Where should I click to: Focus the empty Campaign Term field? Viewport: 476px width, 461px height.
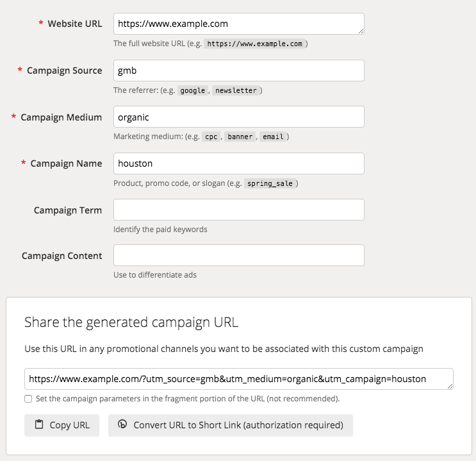pos(238,210)
